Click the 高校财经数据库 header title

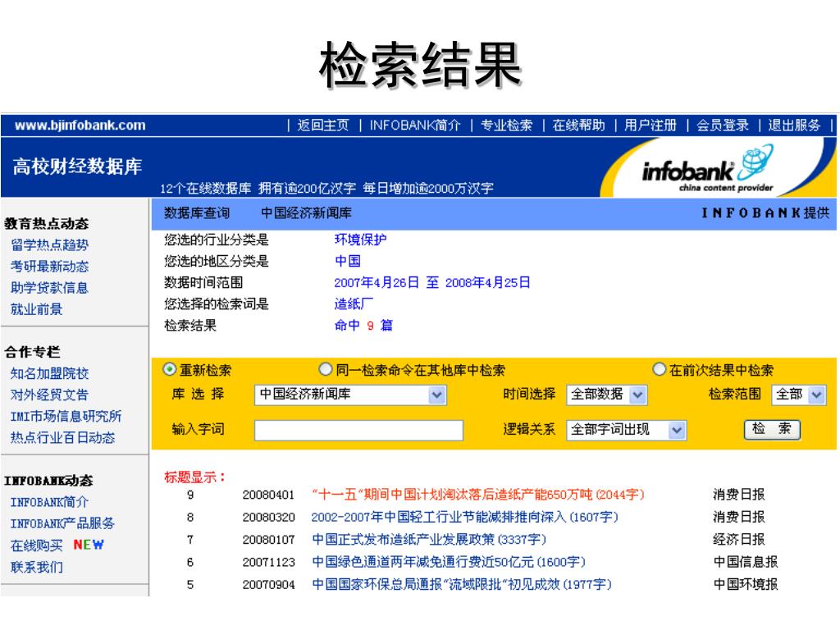(77, 166)
